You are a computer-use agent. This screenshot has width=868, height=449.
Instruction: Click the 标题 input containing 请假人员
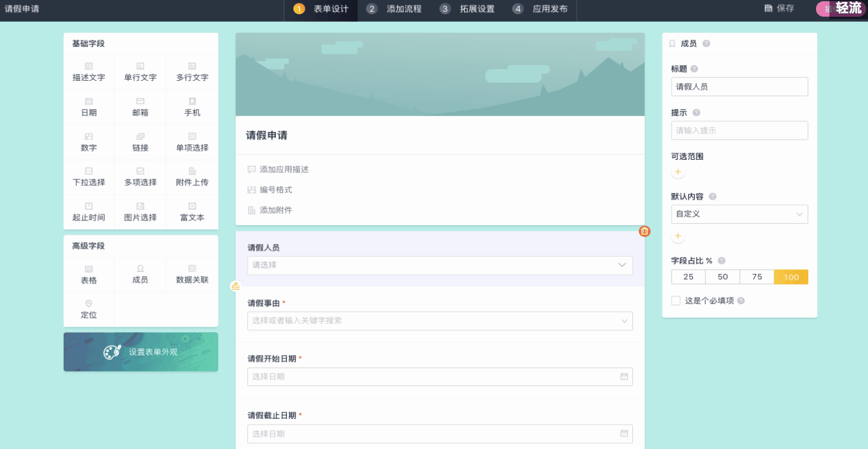pos(739,86)
